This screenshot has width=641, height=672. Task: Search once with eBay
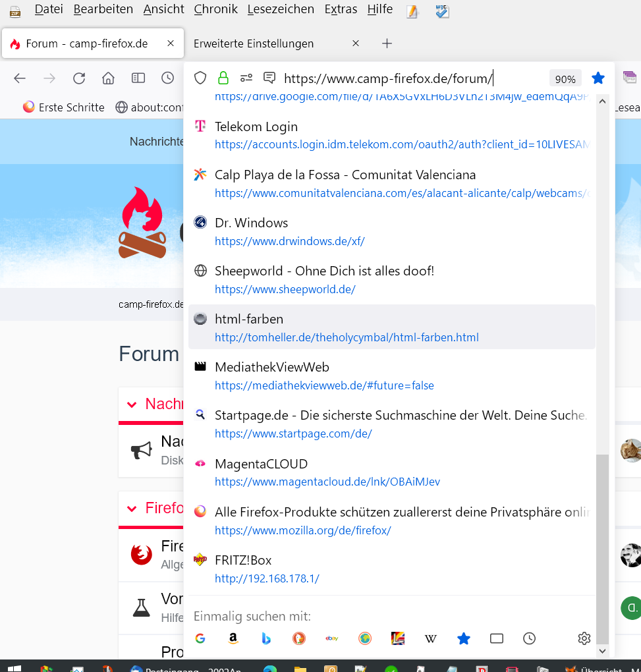pos(331,638)
